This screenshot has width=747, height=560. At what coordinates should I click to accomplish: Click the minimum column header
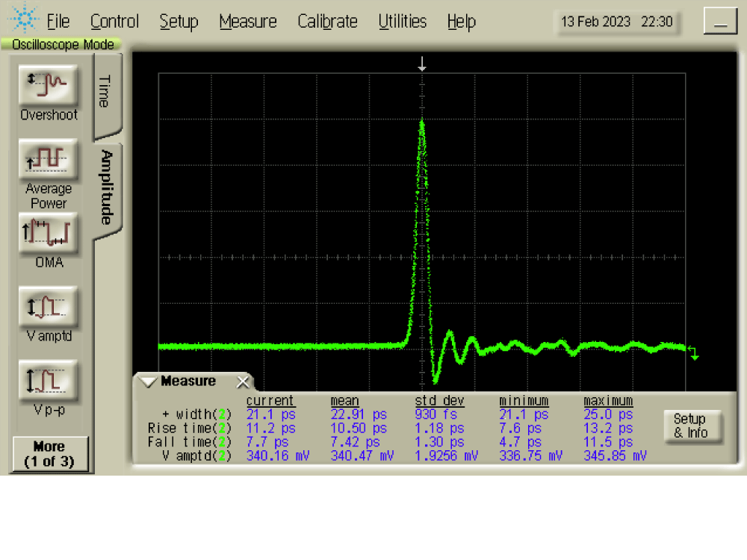click(524, 401)
